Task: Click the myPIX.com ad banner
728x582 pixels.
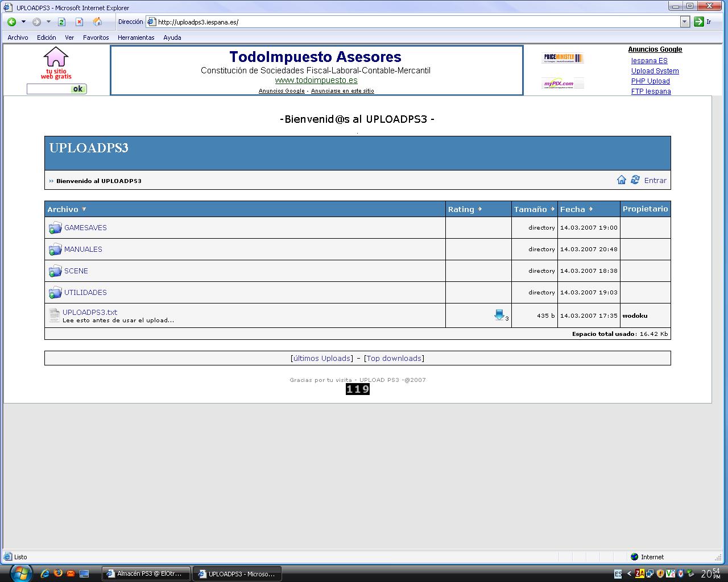Action: click(x=562, y=84)
